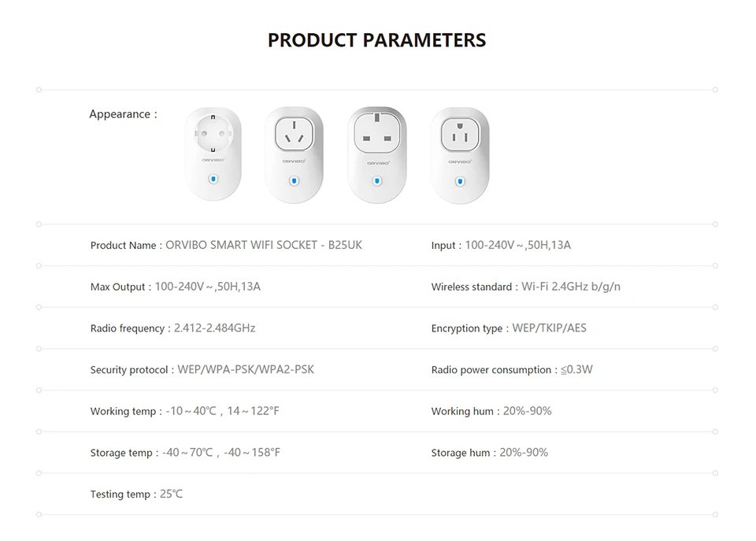Click 2.412-2.484GHz radio frequency value
Image resolution: width=756 pixels, height=541 pixels.
[214, 328]
